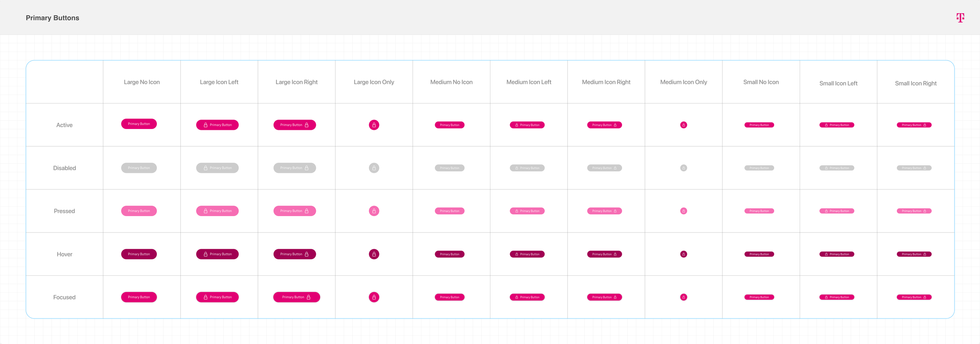Viewport: 980px width, 344px height.
Task: Select the Small Icon Right column header
Action: (x=916, y=83)
